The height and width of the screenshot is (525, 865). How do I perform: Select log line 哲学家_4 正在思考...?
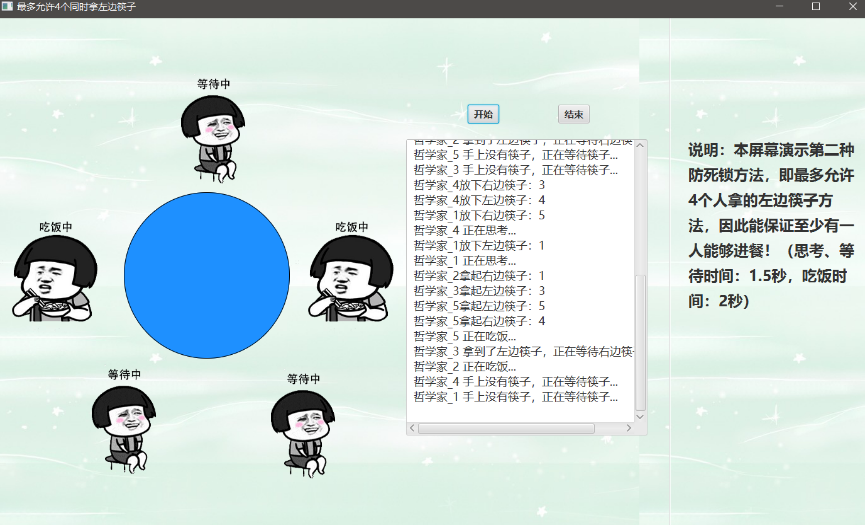[x=465, y=231]
